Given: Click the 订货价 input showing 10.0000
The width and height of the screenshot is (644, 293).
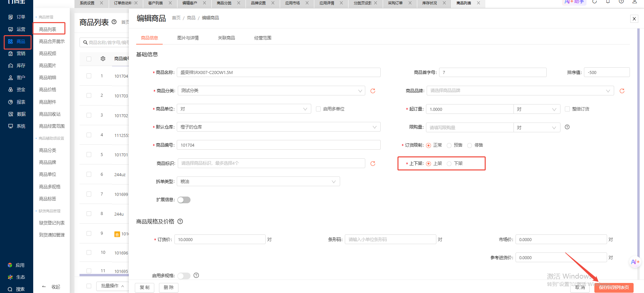Looking at the screenshot, I should 220,239.
